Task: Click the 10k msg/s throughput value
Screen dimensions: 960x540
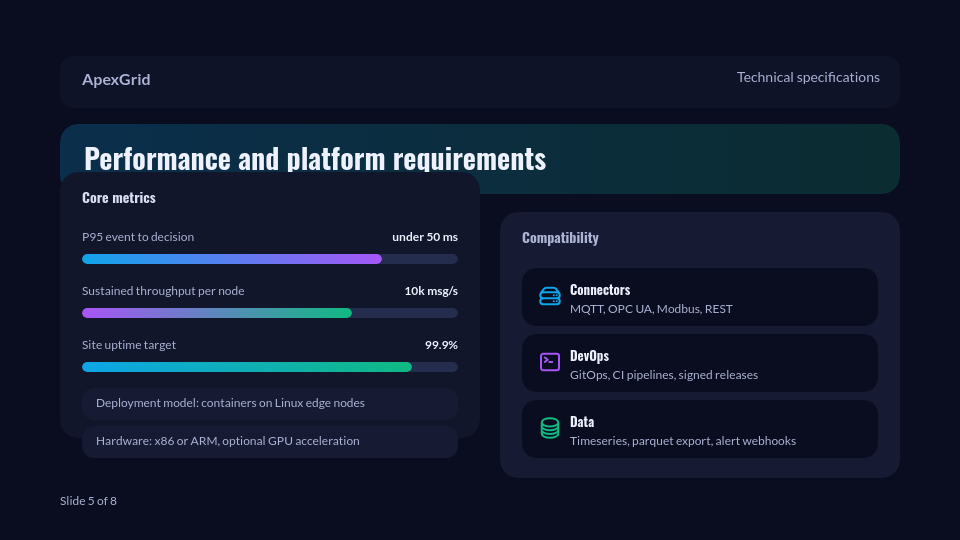Action: (x=431, y=291)
